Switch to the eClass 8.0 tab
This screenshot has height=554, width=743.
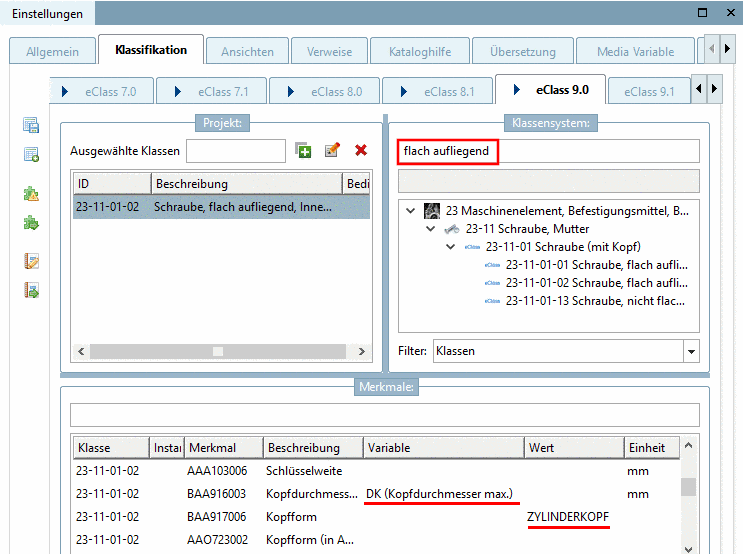pos(324,91)
